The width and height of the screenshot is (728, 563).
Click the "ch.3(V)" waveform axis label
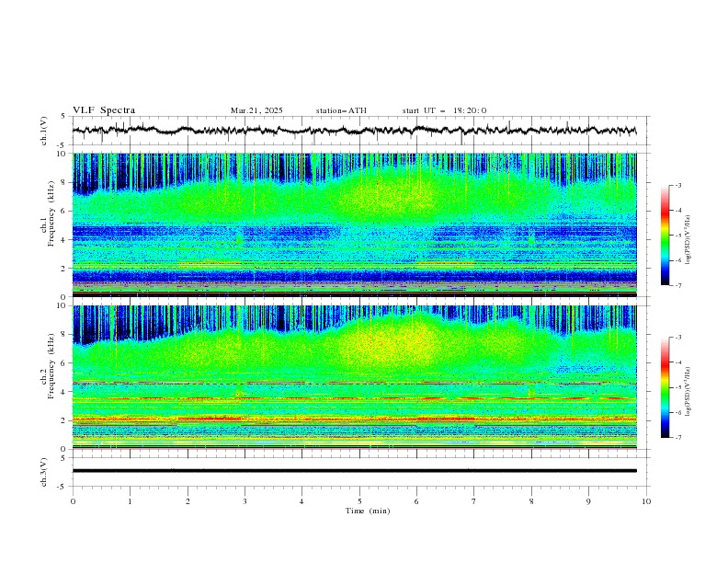coord(44,472)
